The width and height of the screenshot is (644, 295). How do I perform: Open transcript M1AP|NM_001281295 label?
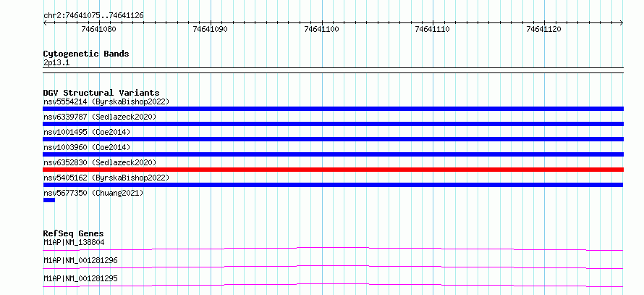[80, 278]
